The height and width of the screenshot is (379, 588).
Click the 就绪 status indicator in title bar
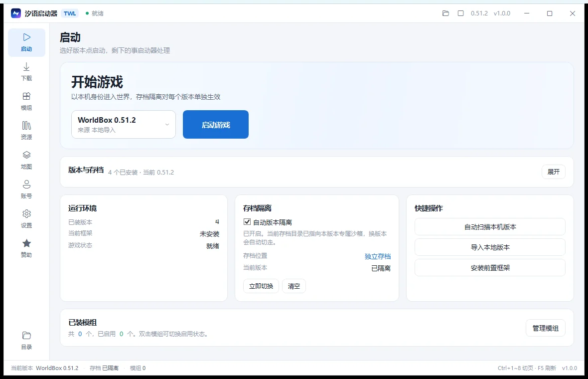95,13
